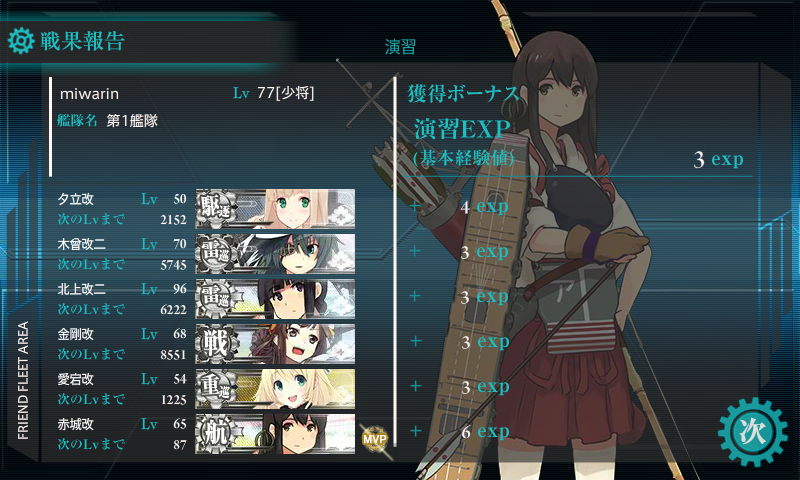800x480 pixels.
Task: Open 夕立改 ship portrait banner
Action: pyautogui.click(x=276, y=209)
